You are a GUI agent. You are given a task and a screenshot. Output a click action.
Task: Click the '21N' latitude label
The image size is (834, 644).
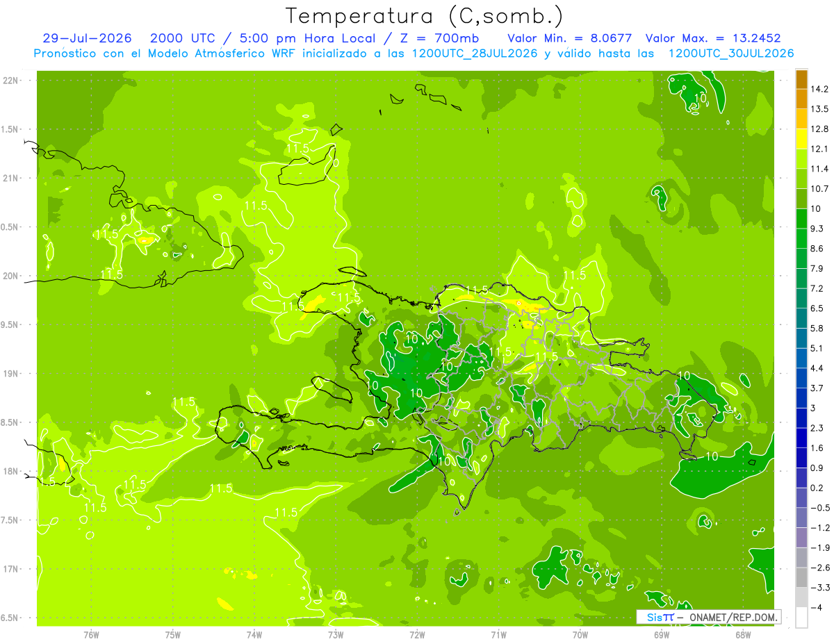[12, 178]
